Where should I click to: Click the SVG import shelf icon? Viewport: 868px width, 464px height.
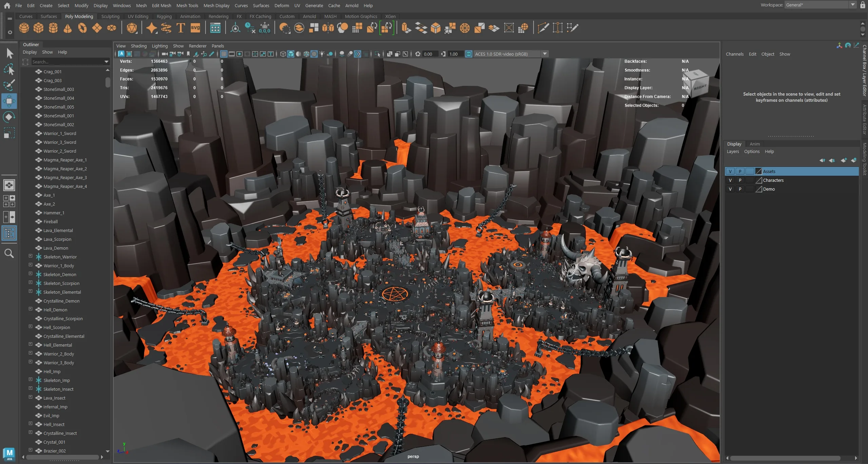(195, 28)
